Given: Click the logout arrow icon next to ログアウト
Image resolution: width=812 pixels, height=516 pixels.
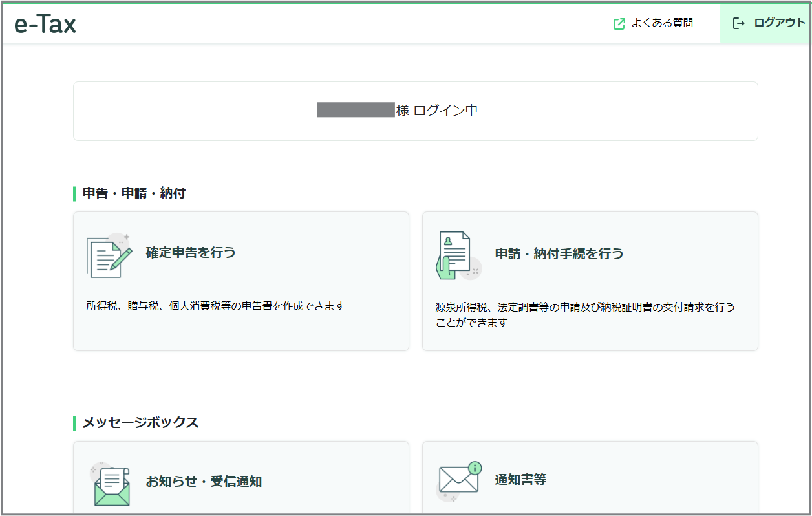Looking at the screenshot, I should tap(738, 22).
